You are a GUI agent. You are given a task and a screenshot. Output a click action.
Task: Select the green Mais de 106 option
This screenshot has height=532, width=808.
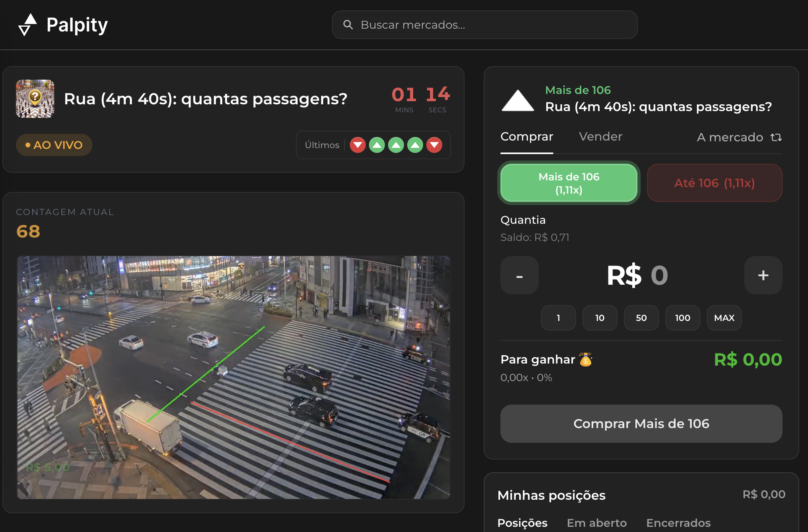coord(569,183)
